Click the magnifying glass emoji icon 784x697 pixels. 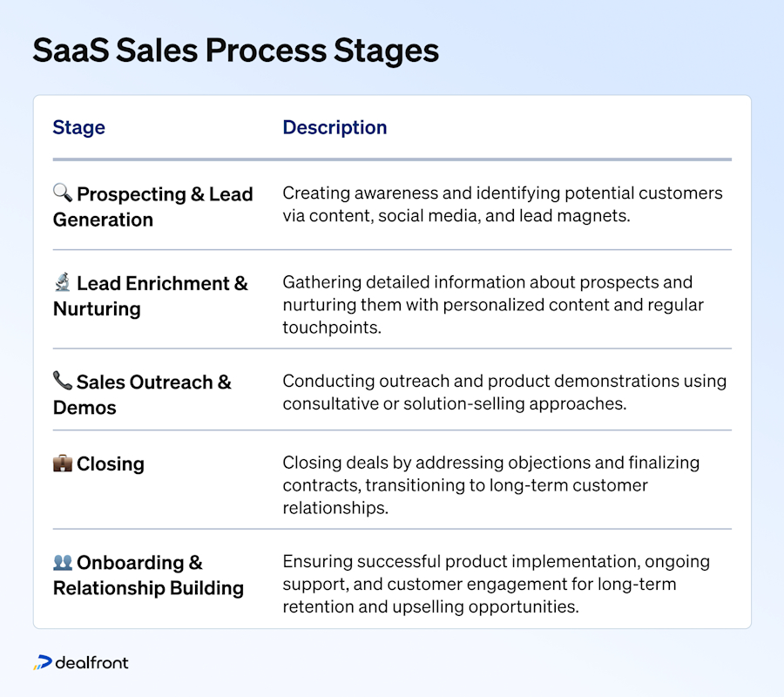click(x=63, y=193)
